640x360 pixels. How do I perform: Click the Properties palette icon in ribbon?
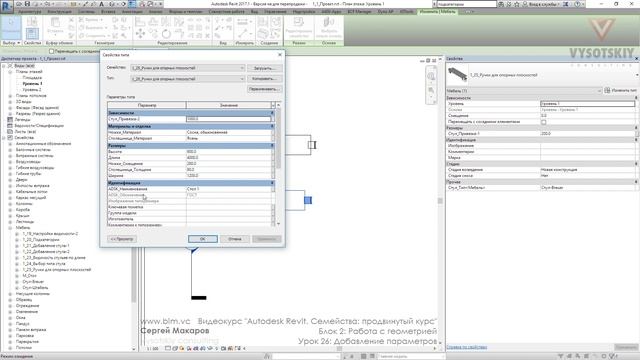tap(32, 33)
